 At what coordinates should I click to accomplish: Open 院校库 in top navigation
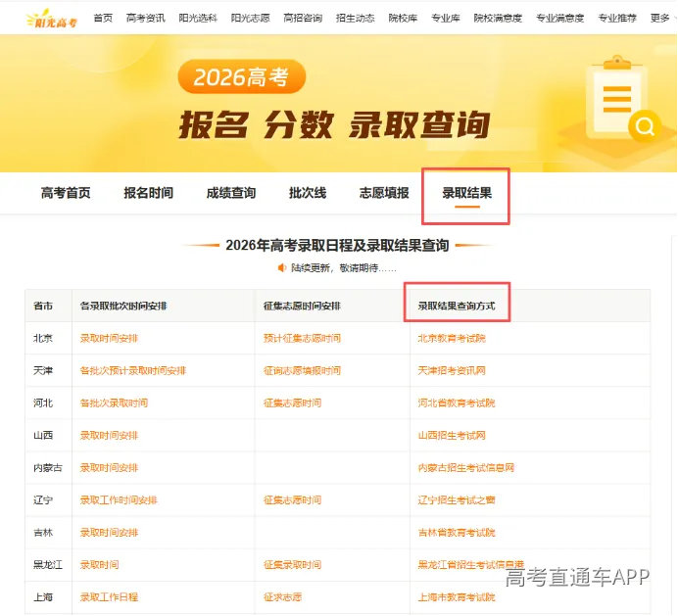403,19
